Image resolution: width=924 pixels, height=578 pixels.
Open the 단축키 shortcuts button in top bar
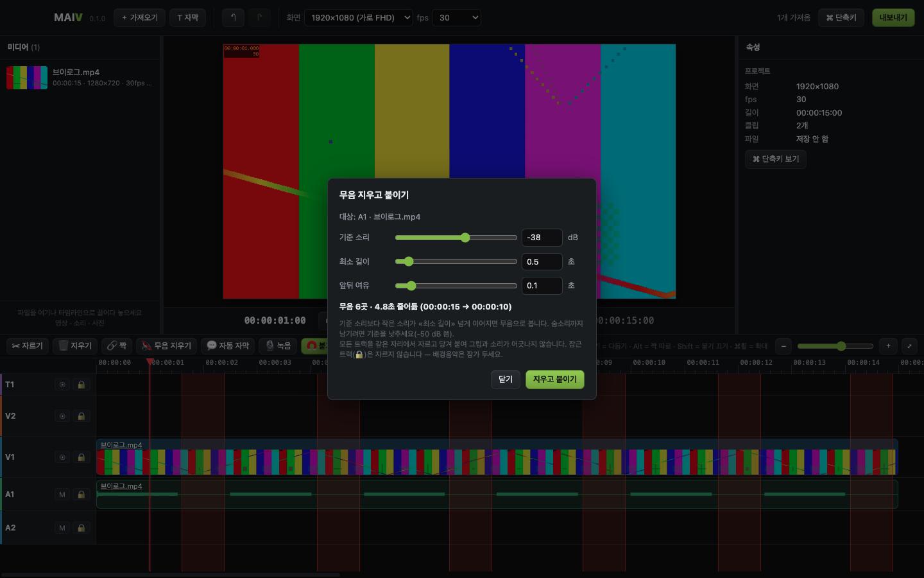(x=841, y=18)
